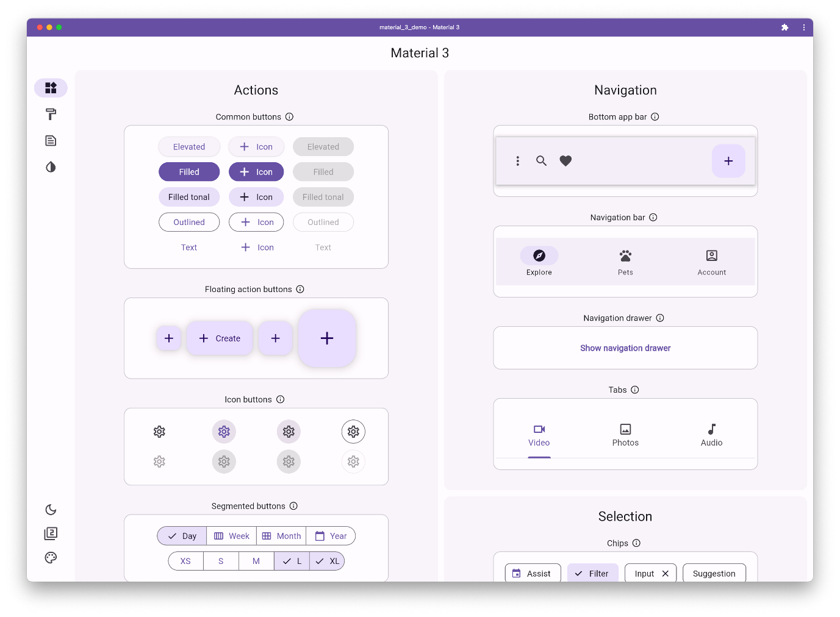Toggle the Filter chip
This screenshot has width=840, height=617.
coord(592,573)
